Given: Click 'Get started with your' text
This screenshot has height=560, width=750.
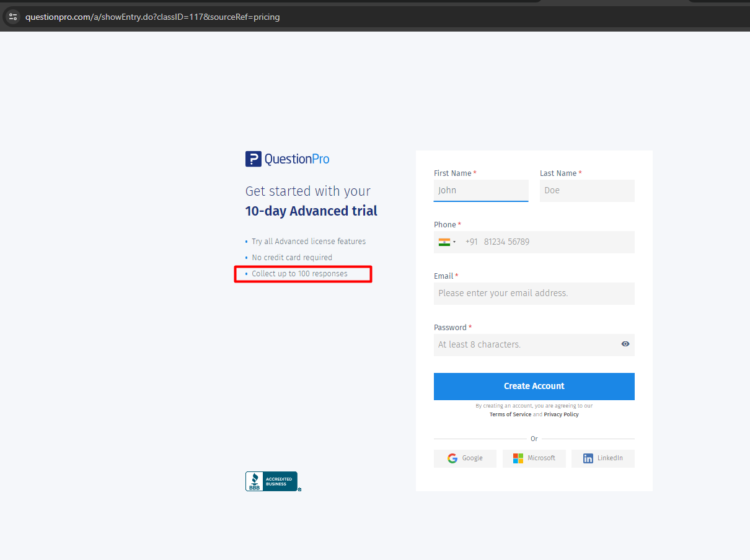Looking at the screenshot, I should point(308,191).
